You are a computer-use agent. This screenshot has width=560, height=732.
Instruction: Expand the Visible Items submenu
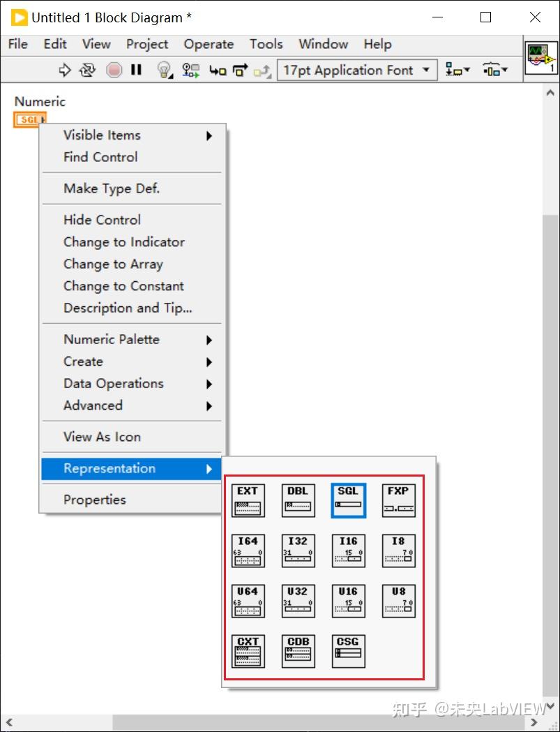tap(132, 135)
